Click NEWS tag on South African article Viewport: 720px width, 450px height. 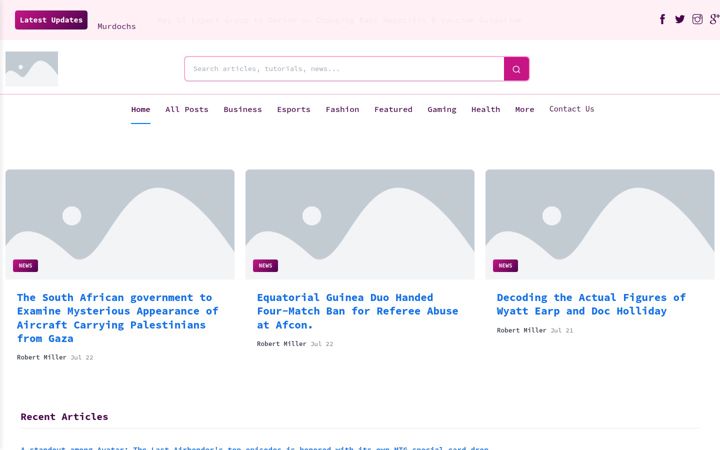point(25,265)
